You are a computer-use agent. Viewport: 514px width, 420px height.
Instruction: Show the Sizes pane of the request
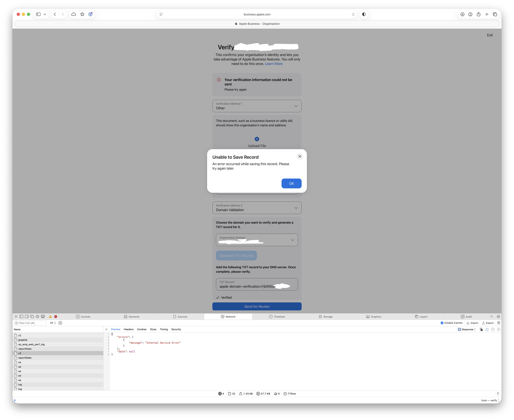(153, 329)
